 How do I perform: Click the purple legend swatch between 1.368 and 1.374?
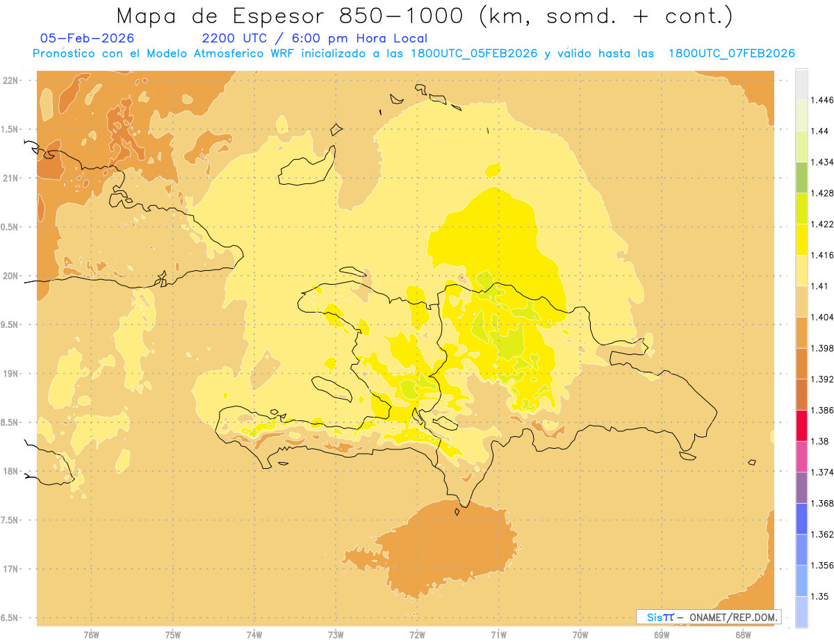point(801,488)
